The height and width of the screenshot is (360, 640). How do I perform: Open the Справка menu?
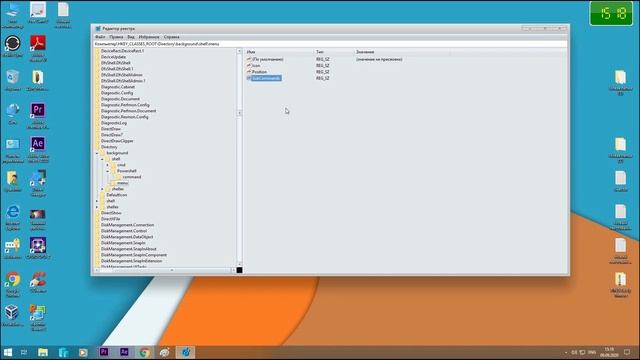click(171, 37)
